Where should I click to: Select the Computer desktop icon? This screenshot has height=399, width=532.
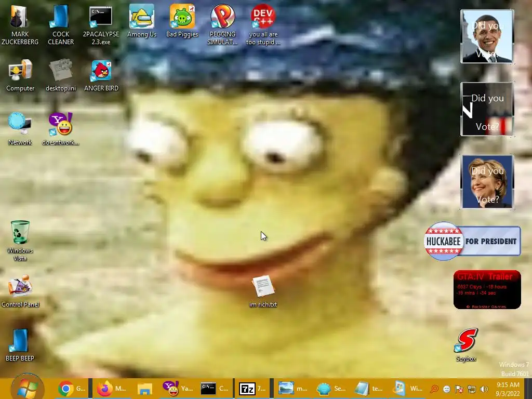(x=20, y=75)
